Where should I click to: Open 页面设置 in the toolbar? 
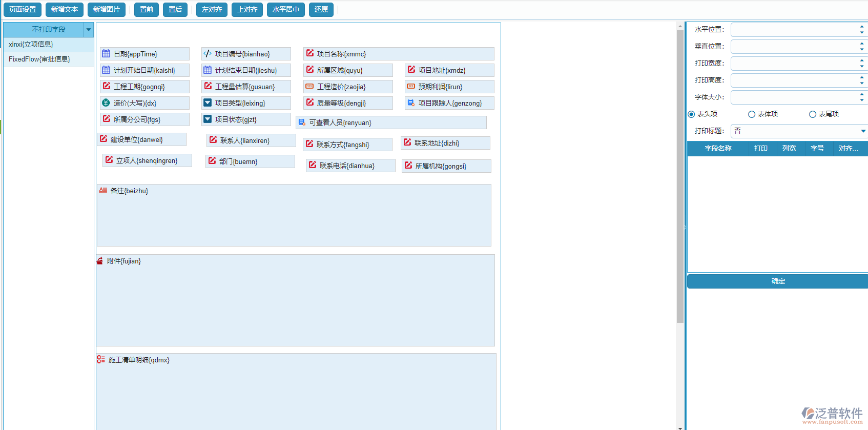tap(23, 10)
